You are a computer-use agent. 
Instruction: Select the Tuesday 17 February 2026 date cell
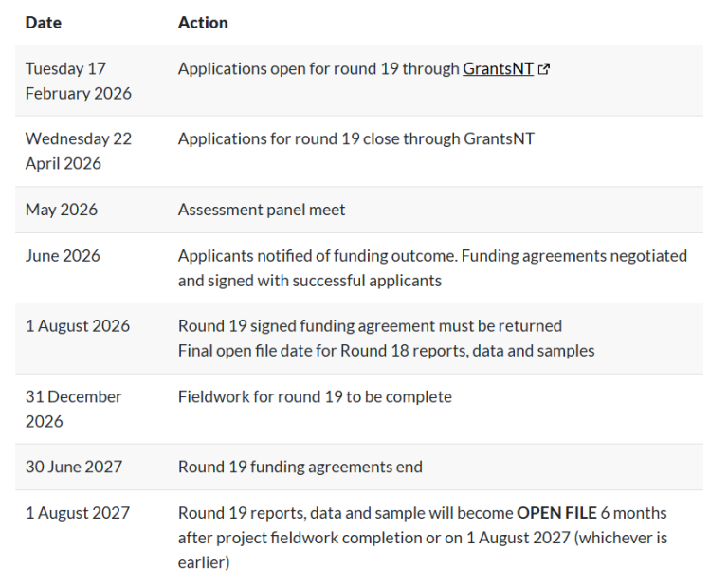78,81
